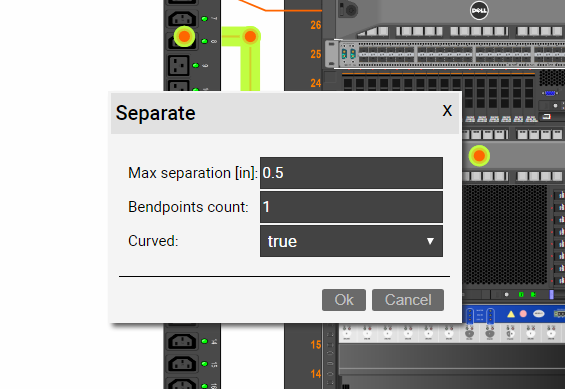Click the Dell logo on the top server
565x389 pixels.
479,10
